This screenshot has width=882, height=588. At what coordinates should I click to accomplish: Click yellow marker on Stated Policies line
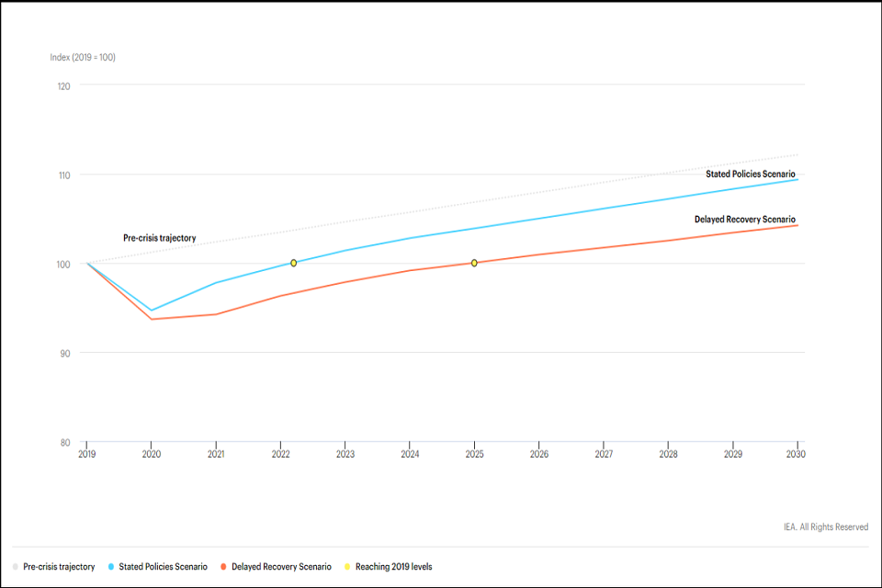(x=294, y=263)
